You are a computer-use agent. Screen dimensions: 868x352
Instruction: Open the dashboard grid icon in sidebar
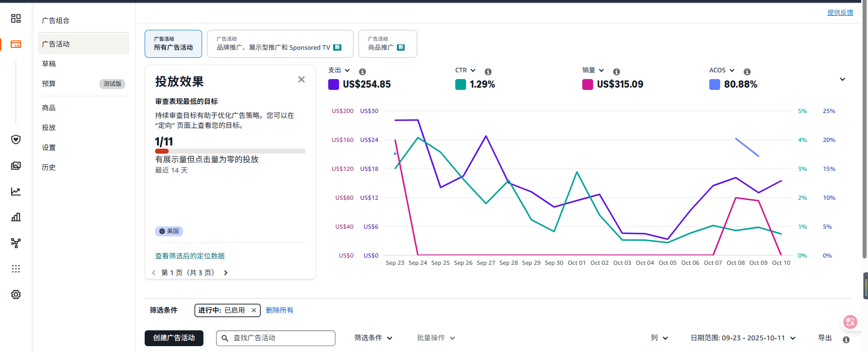pyautogui.click(x=16, y=19)
